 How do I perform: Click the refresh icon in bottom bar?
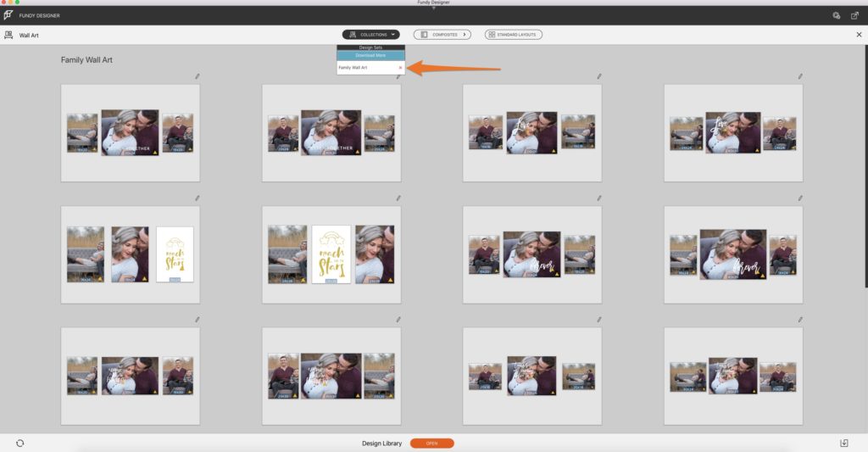[20, 444]
